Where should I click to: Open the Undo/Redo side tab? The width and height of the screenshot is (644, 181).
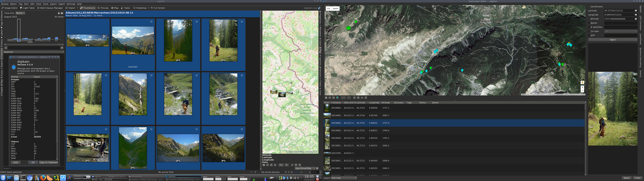(640, 39)
